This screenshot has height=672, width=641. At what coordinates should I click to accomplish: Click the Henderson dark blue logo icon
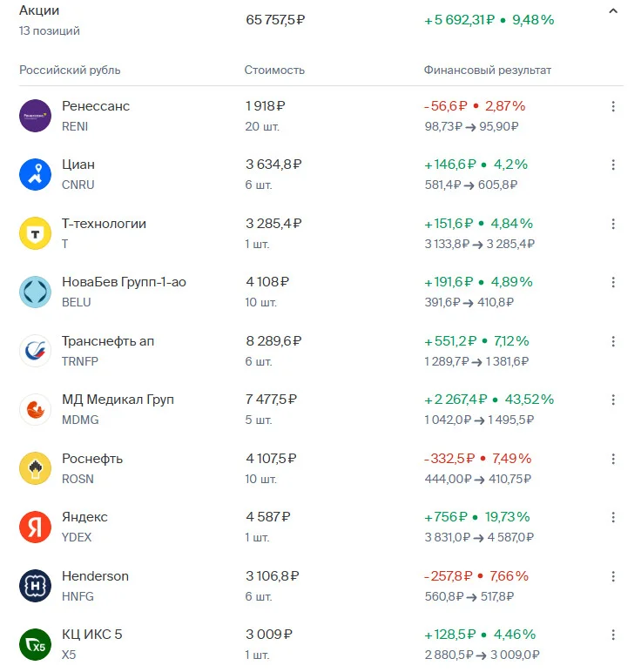pyautogui.click(x=35, y=586)
